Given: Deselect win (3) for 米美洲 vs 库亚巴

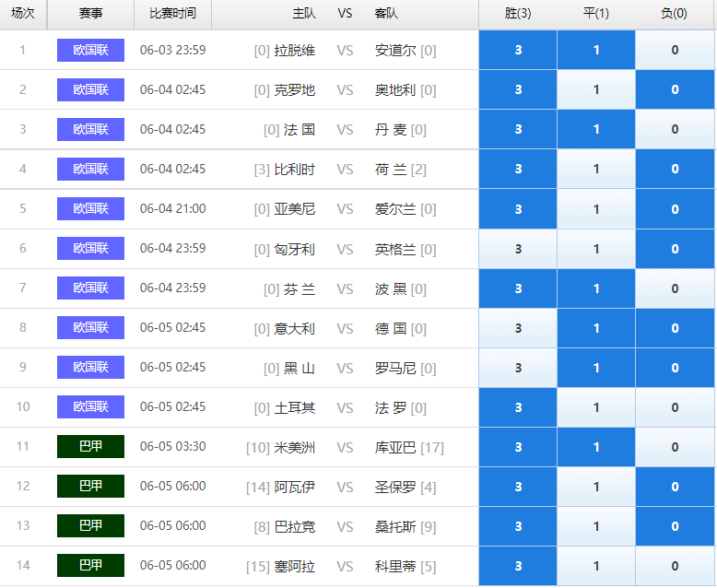Looking at the screenshot, I should [x=518, y=447].
